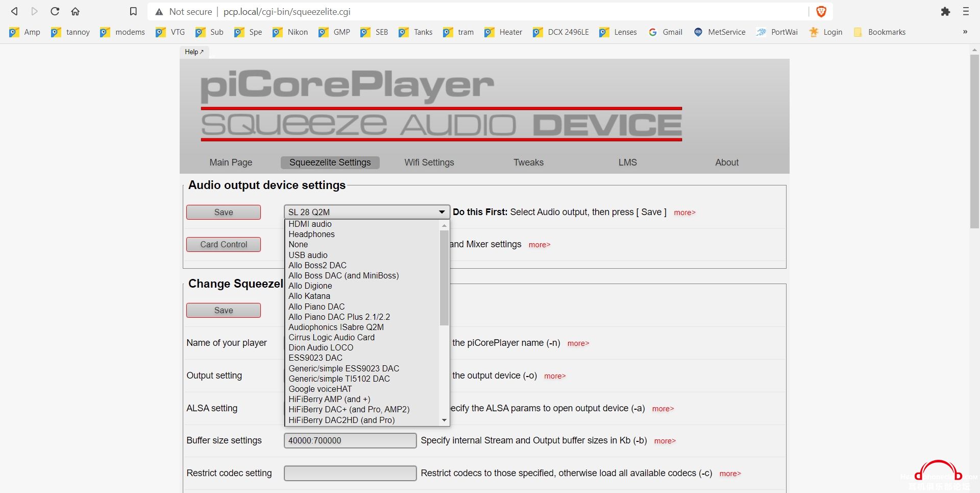Open the Sub bookmark

(x=210, y=32)
